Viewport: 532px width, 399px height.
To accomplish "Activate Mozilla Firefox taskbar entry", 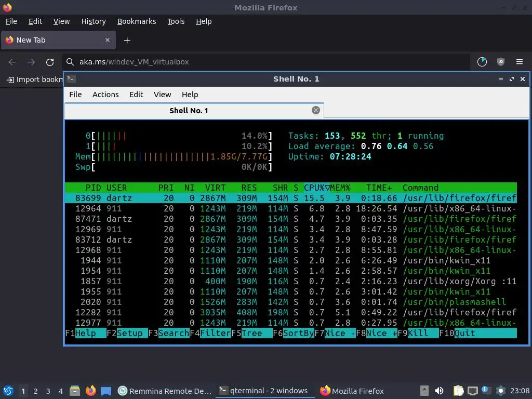I will point(352,391).
